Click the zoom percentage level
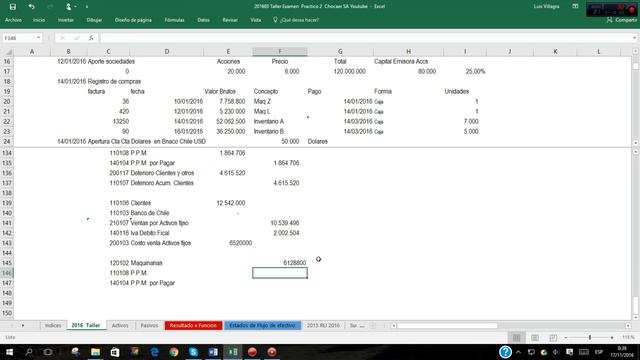Screen dimensions: 640x360 pos(628,338)
